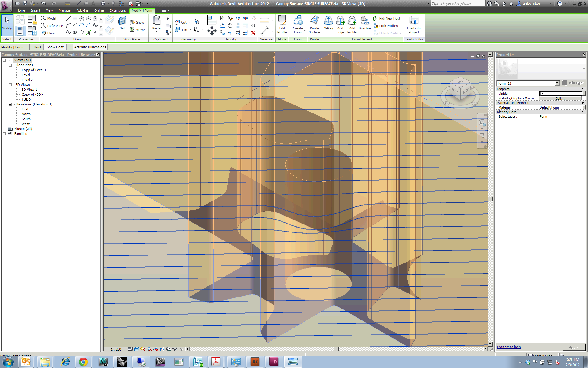
Task: Click the view scale 1 : 200
Action: click(116, 349)
